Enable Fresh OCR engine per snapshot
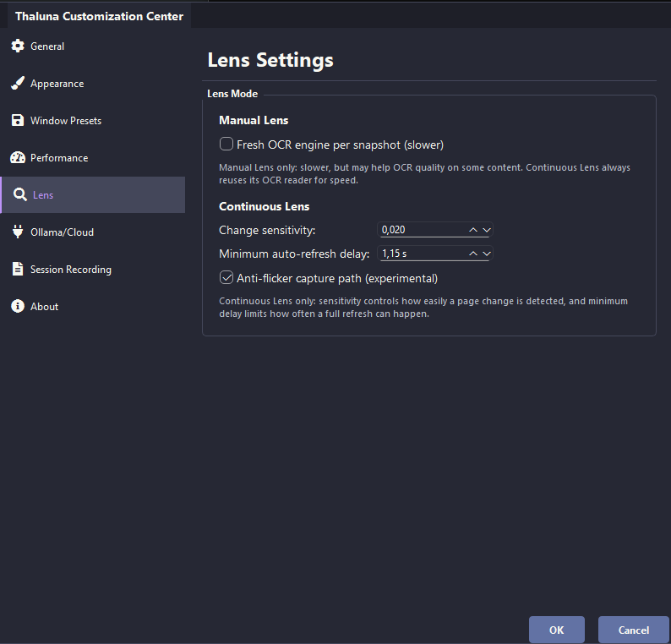671x644 pixels. [x=226, y=144]
